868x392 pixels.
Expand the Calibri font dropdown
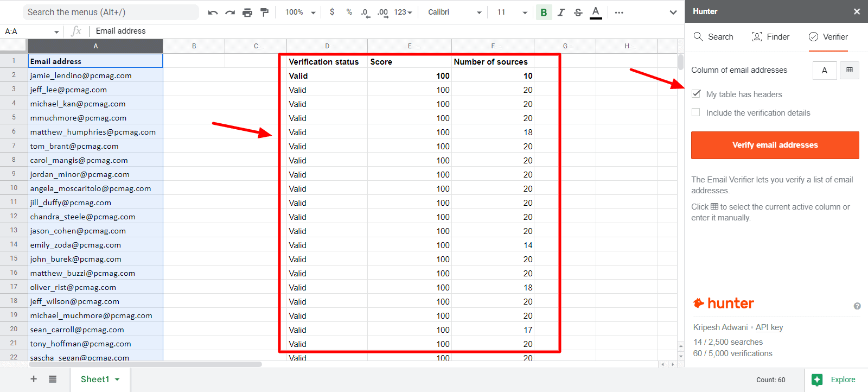click(455, 12)
